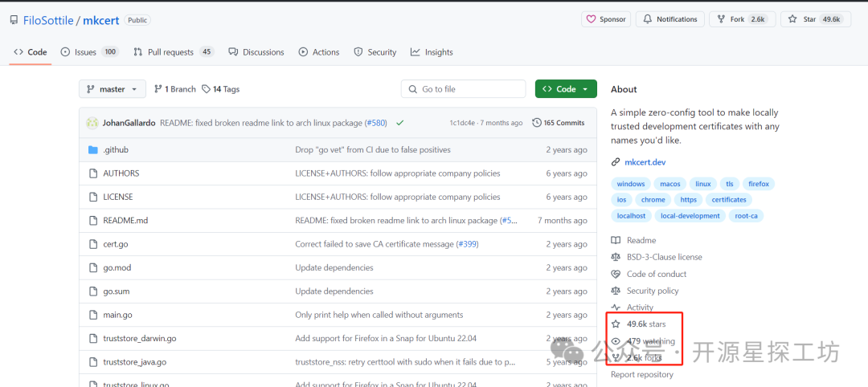Open pull request #580 link
868x387 pixels.
tap(376, 123)
